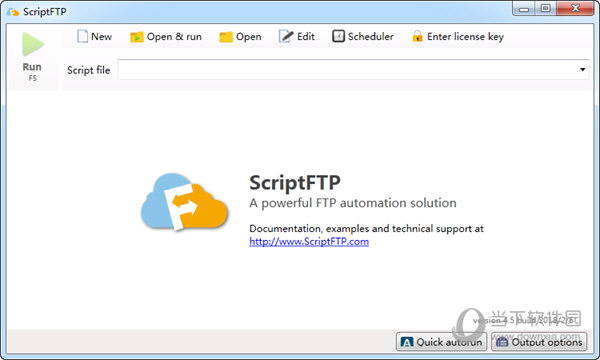Viewport: 600px width, 360px height.
Task: Open the http://www.ScriptFTP.com link
Action: click(309, 242)
